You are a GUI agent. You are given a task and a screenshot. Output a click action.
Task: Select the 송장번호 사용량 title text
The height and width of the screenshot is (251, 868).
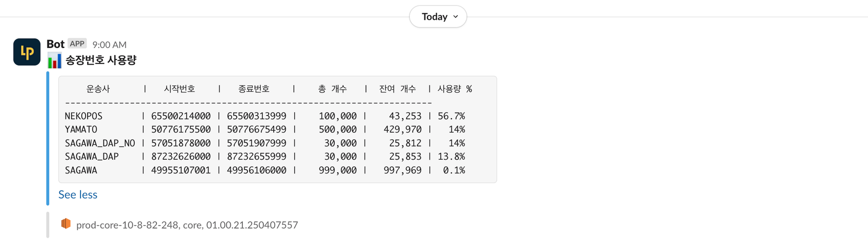101,60
